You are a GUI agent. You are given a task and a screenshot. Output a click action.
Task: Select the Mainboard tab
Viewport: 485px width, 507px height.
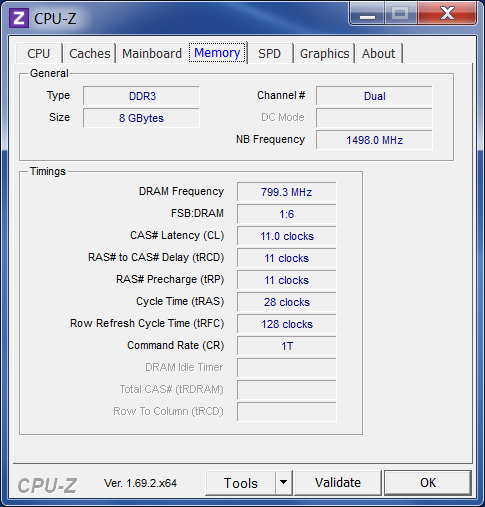[x=152, y=53]
